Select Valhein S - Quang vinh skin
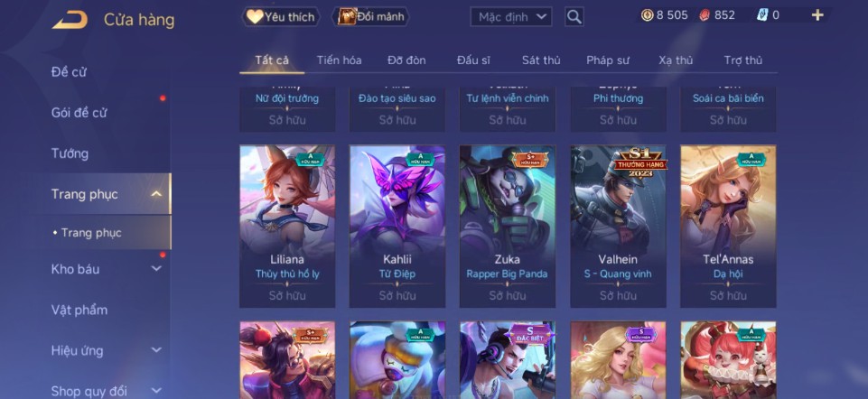 pos(618,227)
